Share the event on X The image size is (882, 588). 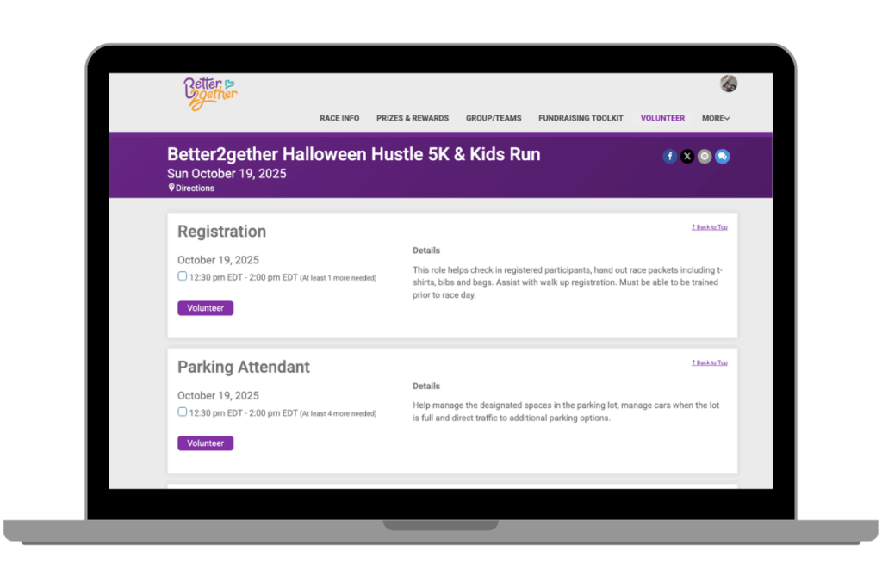[686, 157]
